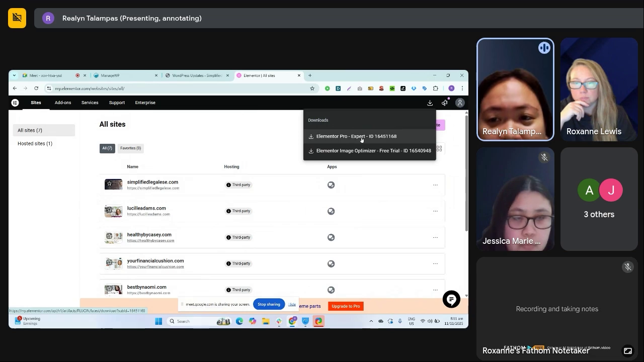Open File Explorer from the taskbar

[x=265, y=321]
